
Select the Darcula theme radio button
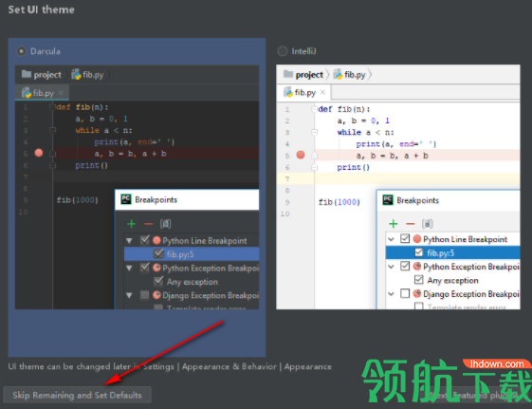(22, 51)
